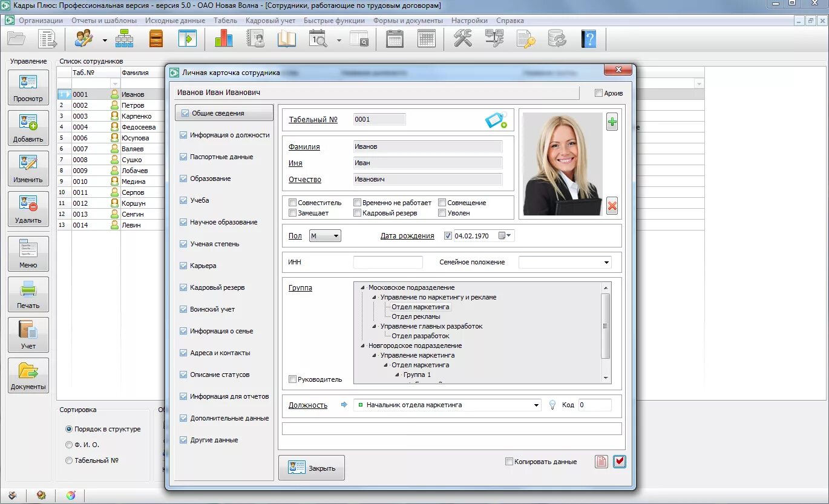The height and width of the screenshot is (504, 829).
Task: Click the orange filing cabinet icon
Action: [156, 39]
